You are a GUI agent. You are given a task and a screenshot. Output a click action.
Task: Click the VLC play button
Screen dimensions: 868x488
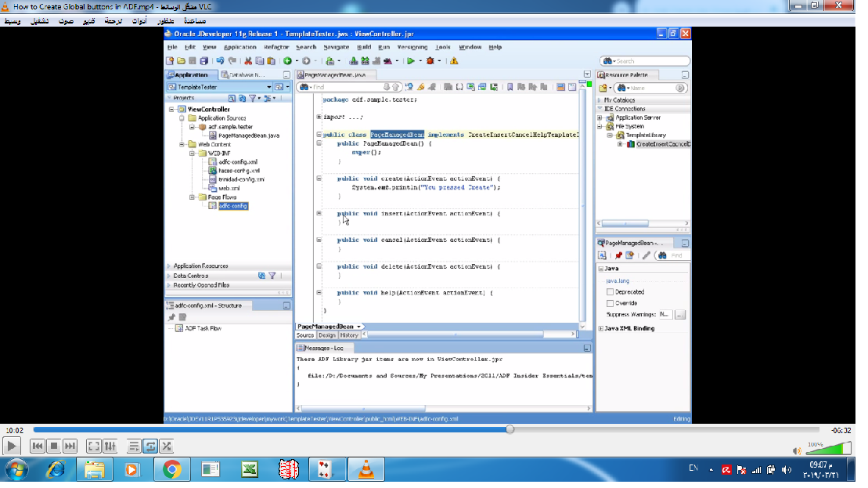coord(12,446)
